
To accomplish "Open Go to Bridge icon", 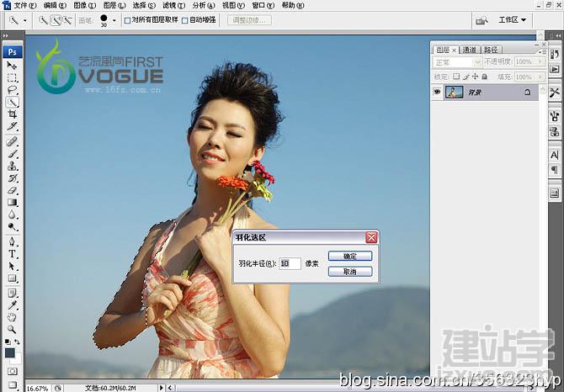I will coord(482,20).
